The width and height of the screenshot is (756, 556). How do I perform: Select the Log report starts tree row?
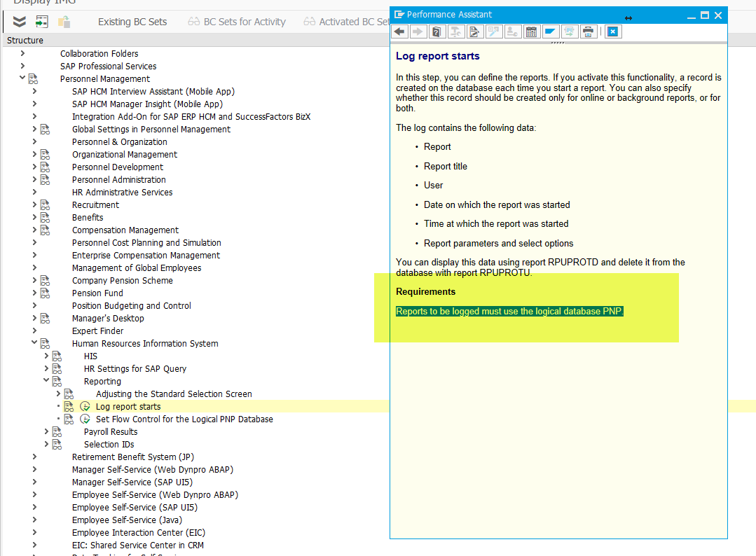[128, 407]
